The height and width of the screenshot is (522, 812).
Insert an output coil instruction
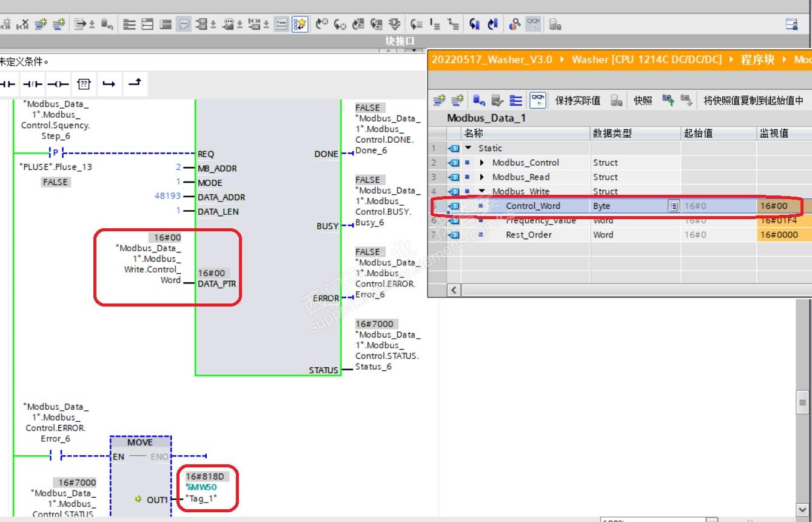coord(58,83)
